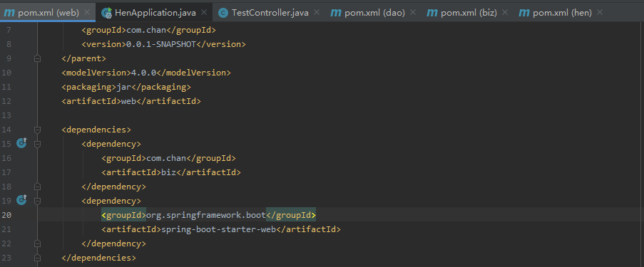Place cursor in 0.0.1-SNAPSHOT version text
644x267 pixels.
point(161,44)
